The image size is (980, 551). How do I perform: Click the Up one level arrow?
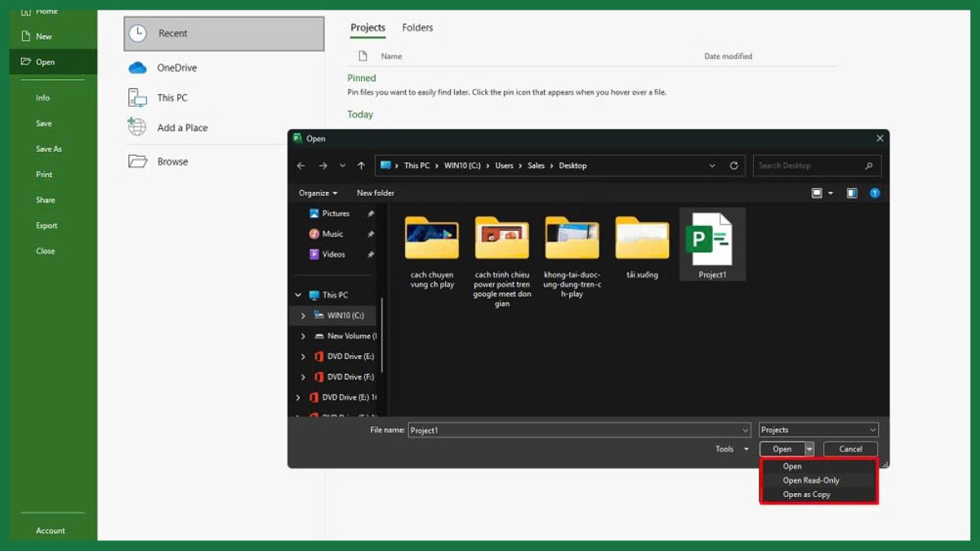click(361, 166)
